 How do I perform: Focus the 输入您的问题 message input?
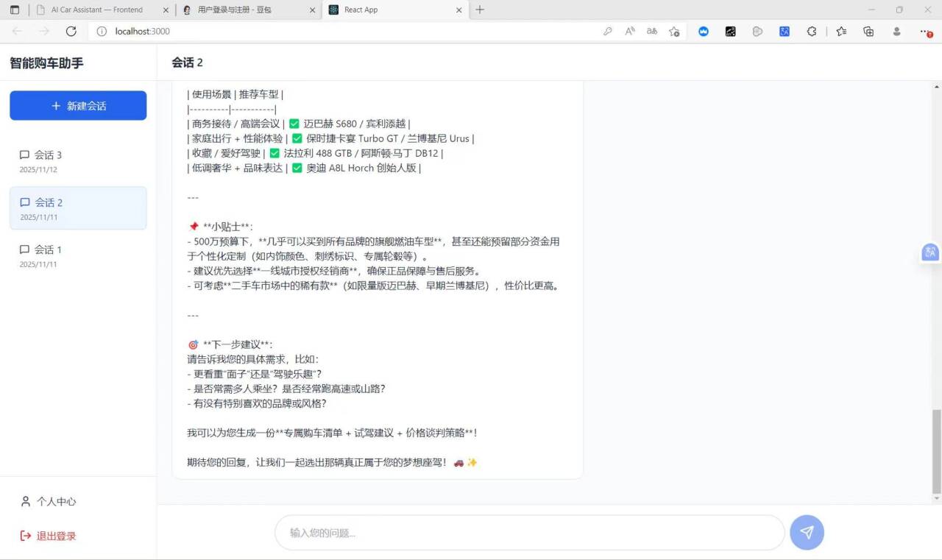click(x=529, y=533)
